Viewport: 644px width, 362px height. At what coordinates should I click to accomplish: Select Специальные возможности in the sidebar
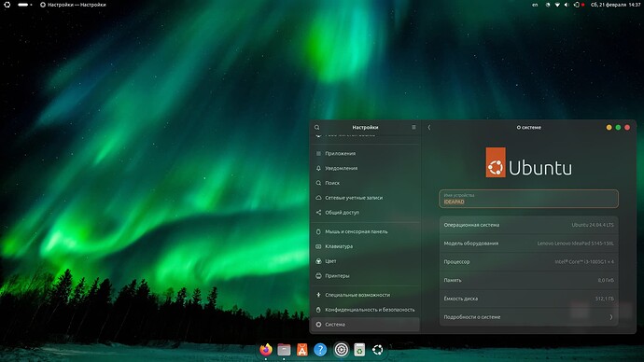coord(365,295)
